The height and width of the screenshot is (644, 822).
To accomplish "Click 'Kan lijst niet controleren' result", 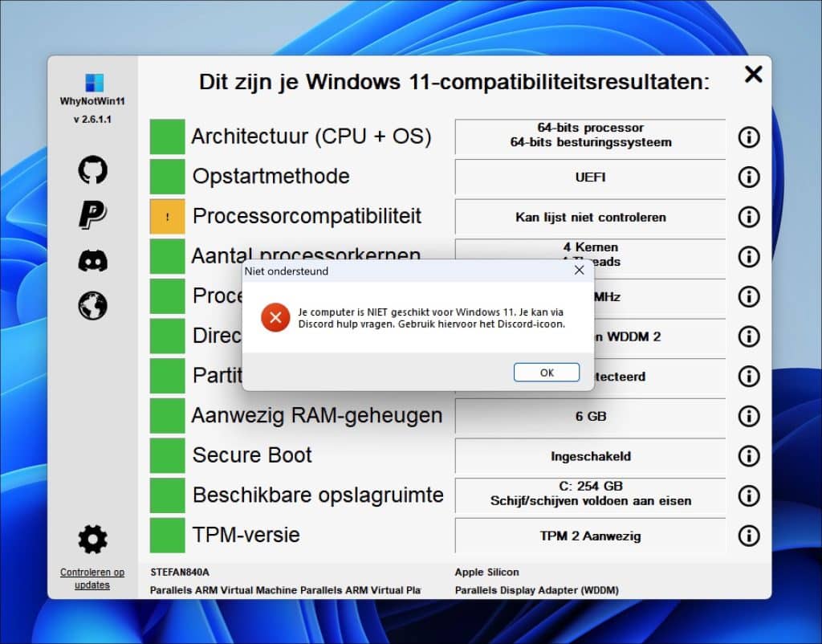I will 590,217.
